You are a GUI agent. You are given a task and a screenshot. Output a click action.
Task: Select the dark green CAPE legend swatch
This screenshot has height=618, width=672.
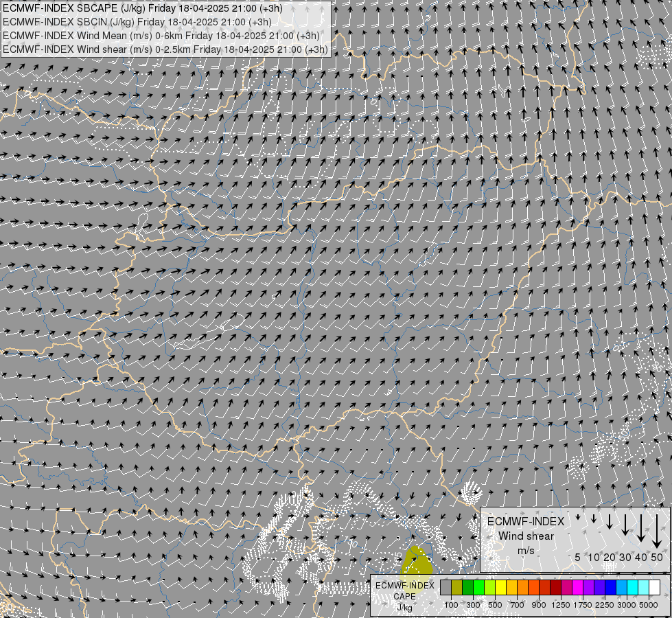click(x=468, y=588)
